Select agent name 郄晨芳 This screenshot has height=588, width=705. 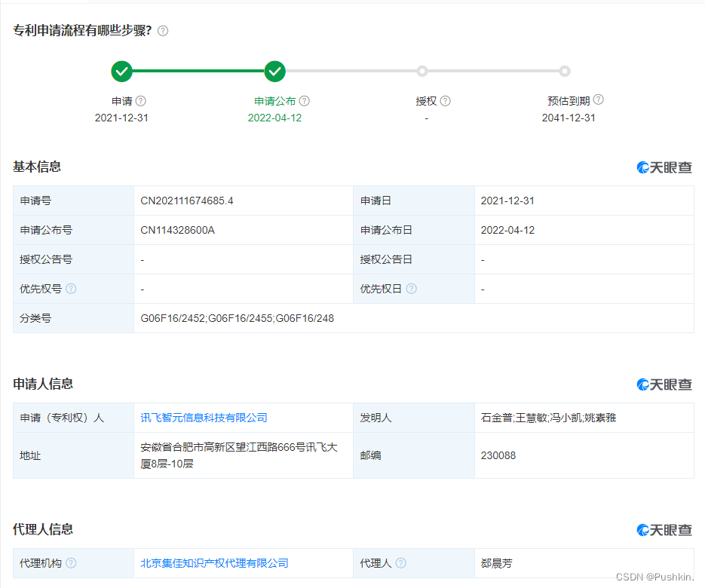coord(496,563)
